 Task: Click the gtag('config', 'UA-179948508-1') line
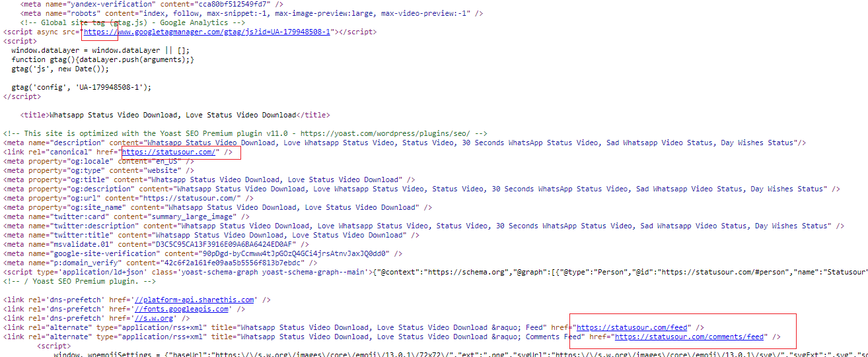tap(81, 87)
